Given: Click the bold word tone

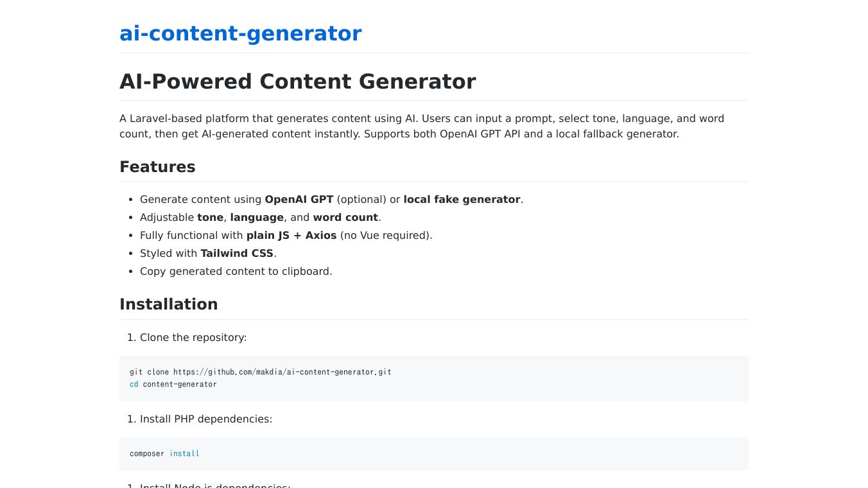Looking at the screenshot, I should coord(210,218).
